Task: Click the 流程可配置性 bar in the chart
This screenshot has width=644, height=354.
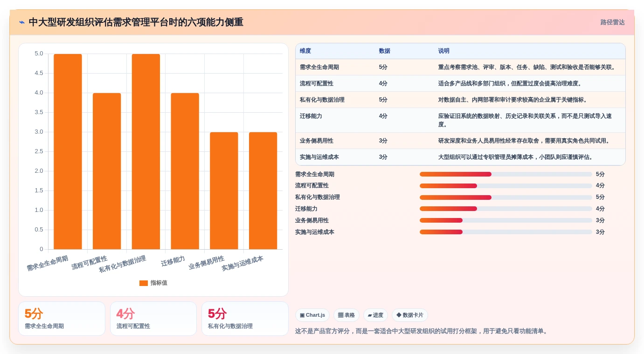Action: (x=107, y=171)
